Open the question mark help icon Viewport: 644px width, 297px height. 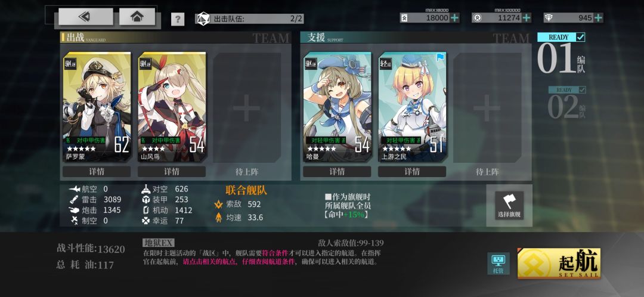tap(178, 19)
